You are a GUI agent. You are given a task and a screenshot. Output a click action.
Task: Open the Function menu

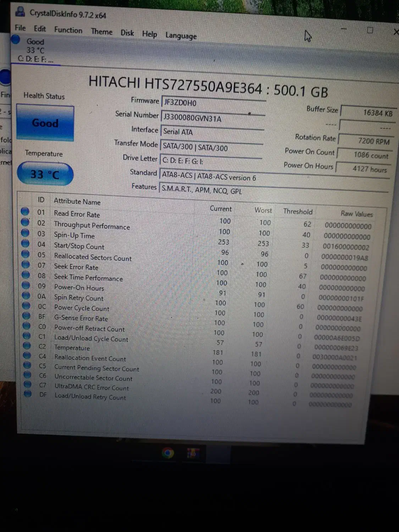tap(68, 30)
